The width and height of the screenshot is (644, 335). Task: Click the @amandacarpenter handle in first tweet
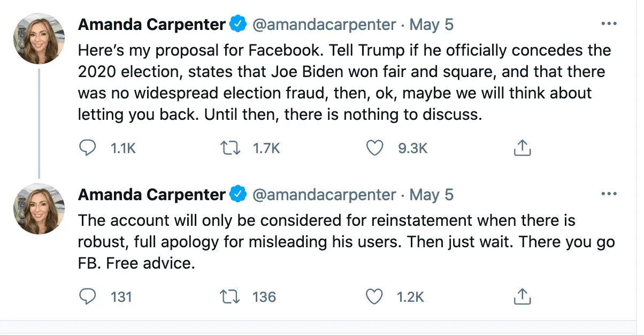pyautogui.click(x=324, y=25)
